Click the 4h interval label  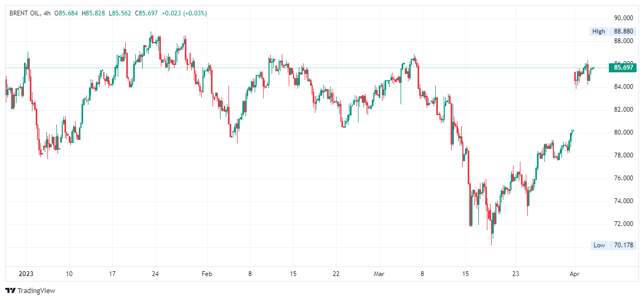click(x=47, y=13)
